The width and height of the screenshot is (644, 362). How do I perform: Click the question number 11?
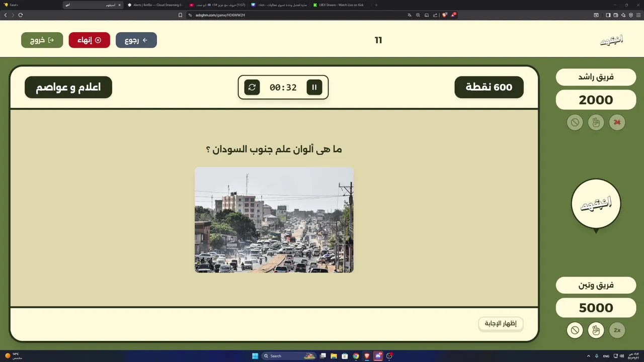click(x=378, y=40)
